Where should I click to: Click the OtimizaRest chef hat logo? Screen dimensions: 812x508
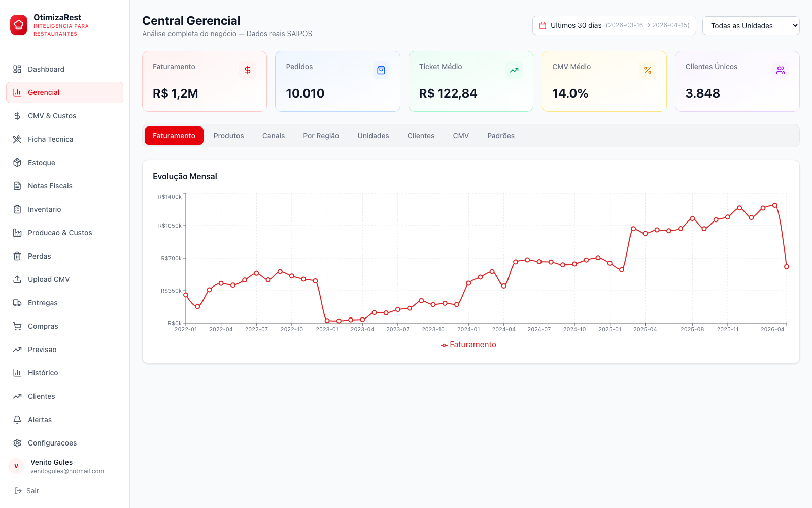(19, 25)
